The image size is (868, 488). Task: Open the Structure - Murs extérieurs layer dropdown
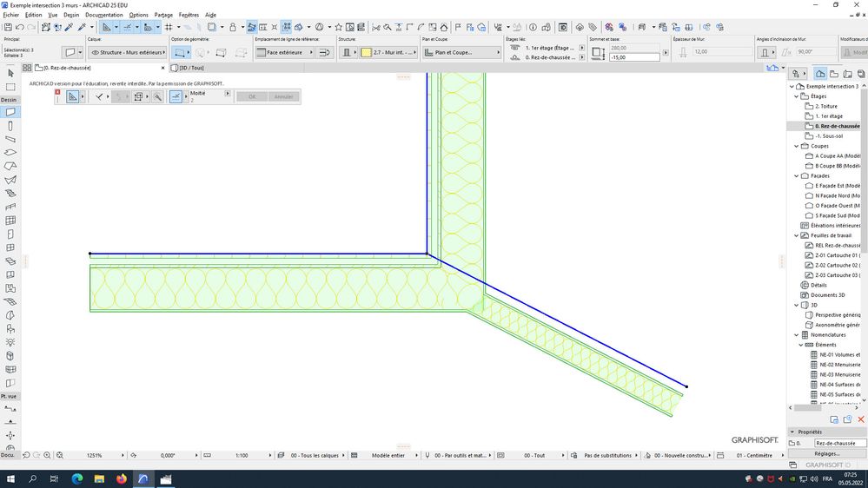pos(128,52)
